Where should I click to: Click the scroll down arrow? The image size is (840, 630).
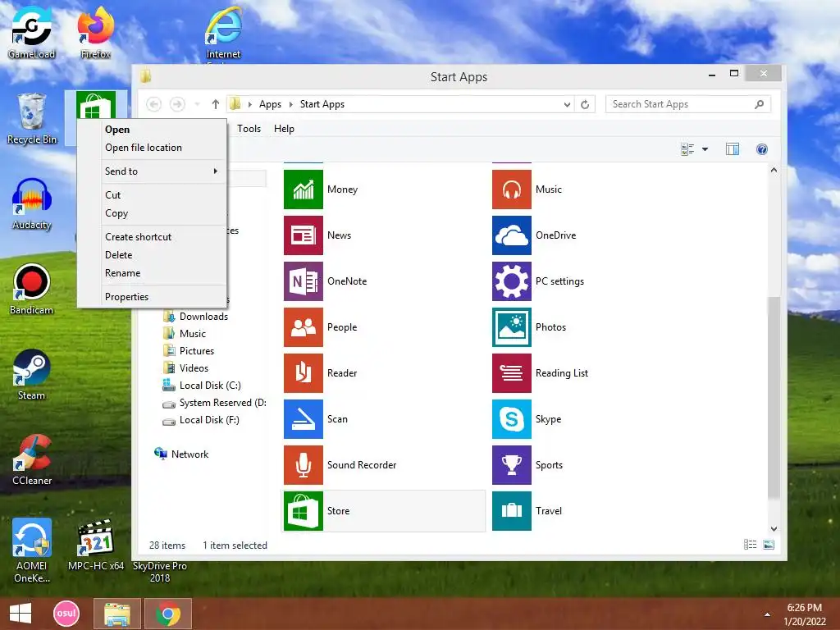pos(774,529)
